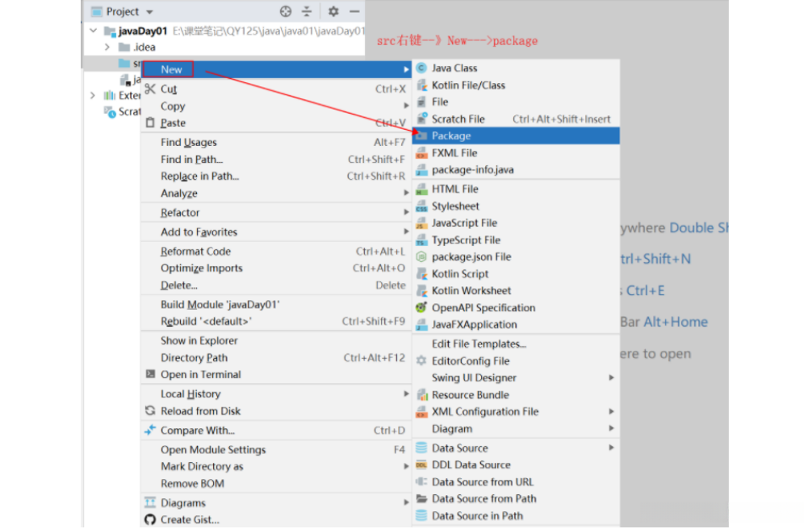
Task: Choose Show in Explorer
Action: pos(276,340)
